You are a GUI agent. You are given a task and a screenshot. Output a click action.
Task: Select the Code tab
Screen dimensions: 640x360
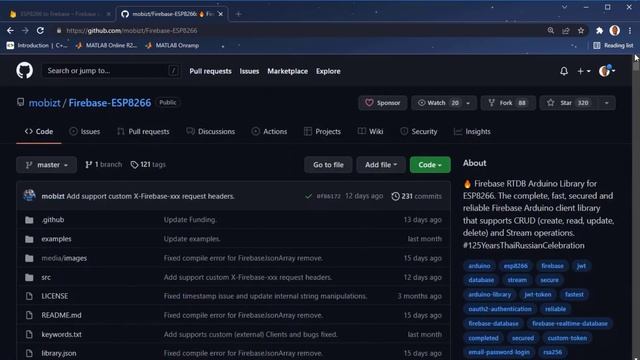click(x=39, y=131)
